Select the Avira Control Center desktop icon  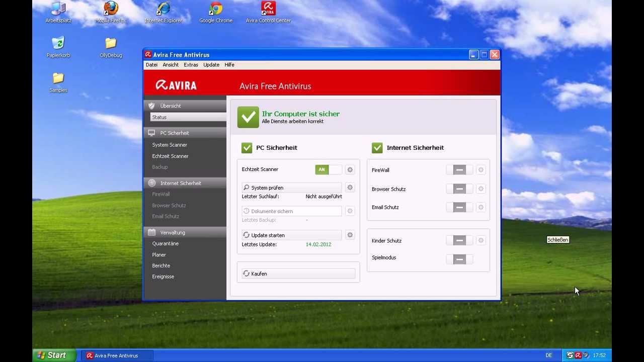[x=268, y=12]
